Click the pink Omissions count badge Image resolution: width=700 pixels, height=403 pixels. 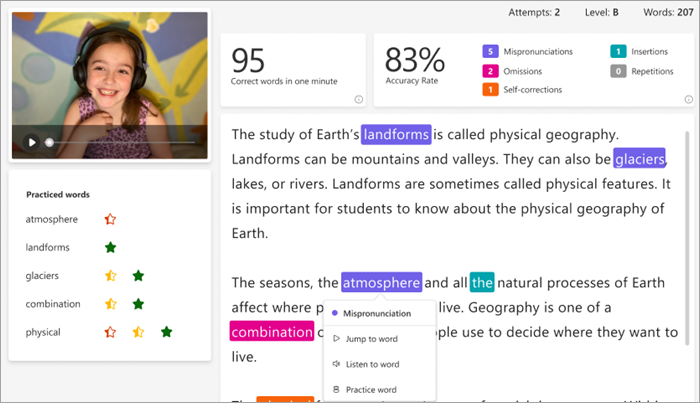coord(490,70)
